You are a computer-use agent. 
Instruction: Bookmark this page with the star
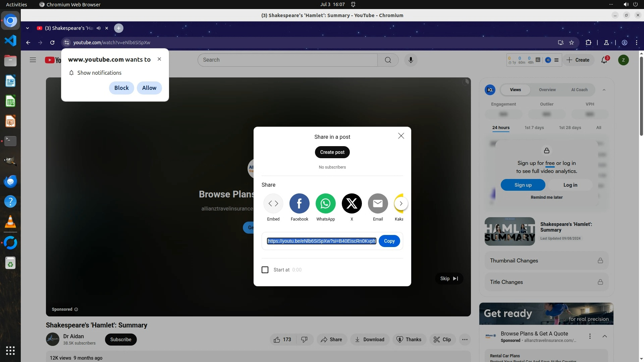572,43
